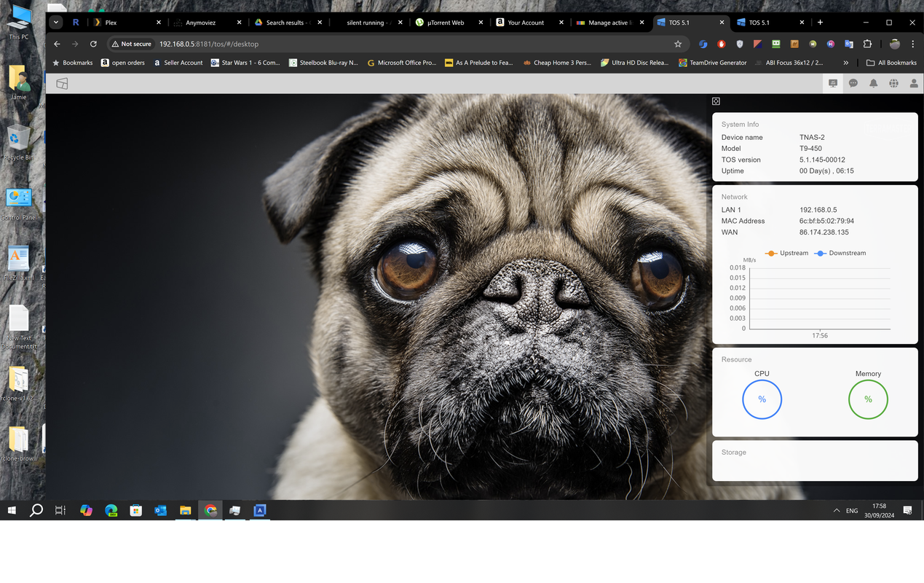Open the TOS resource monitor widget icon
Viewport: 924px width, 583px height.
(x=833, y=83)
